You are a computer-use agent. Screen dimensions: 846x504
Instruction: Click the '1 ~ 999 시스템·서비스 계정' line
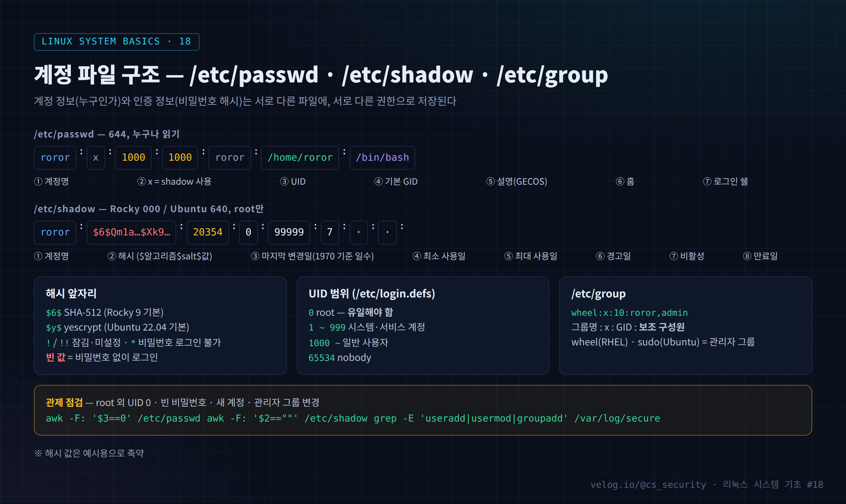pos(367,327)
